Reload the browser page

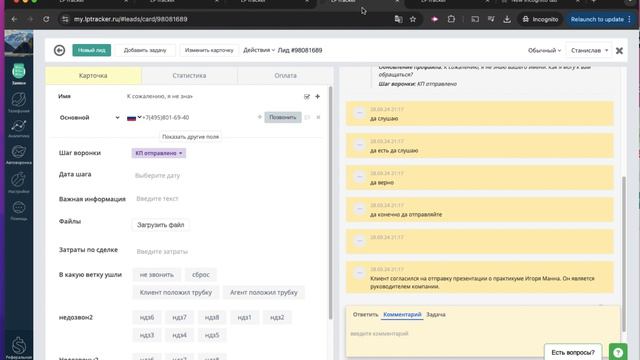46,19
